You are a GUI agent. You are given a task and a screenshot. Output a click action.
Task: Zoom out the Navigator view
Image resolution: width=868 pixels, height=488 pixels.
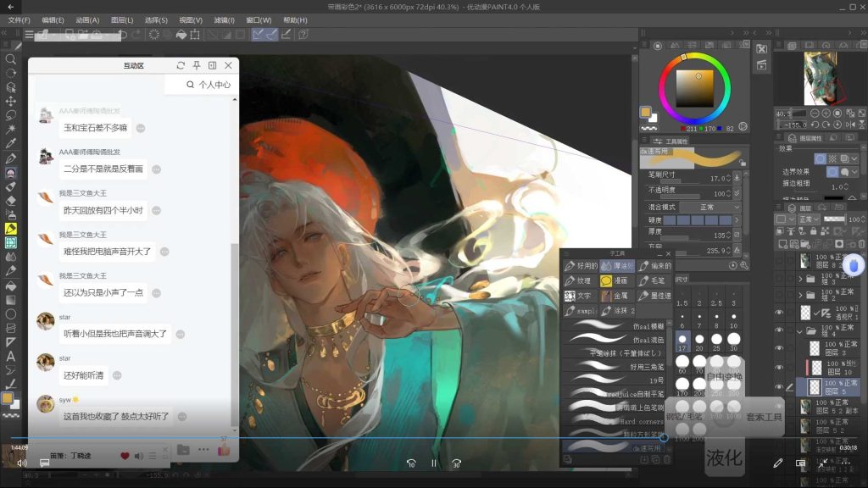coord(815,113)
